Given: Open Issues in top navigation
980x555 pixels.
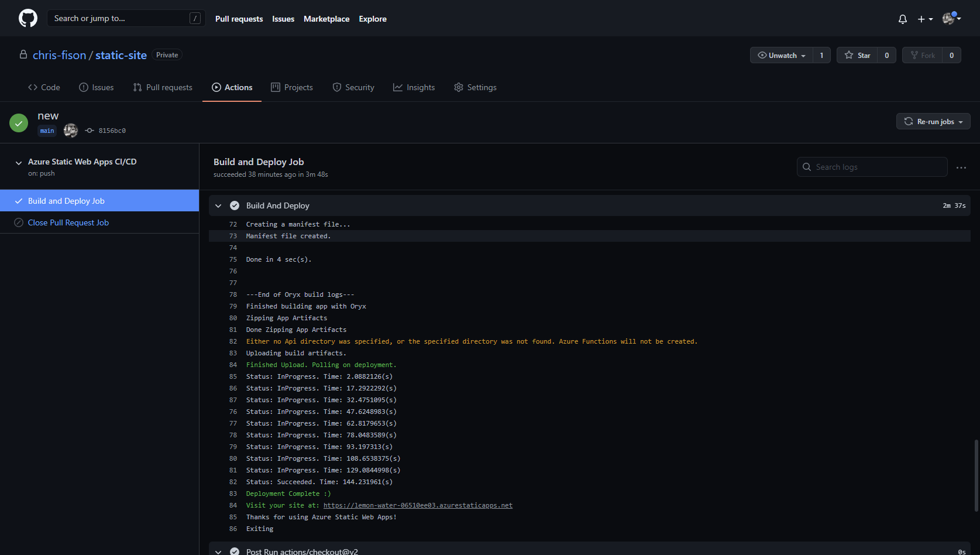Looking at the screenshot, I should click(x=283, y=19).
